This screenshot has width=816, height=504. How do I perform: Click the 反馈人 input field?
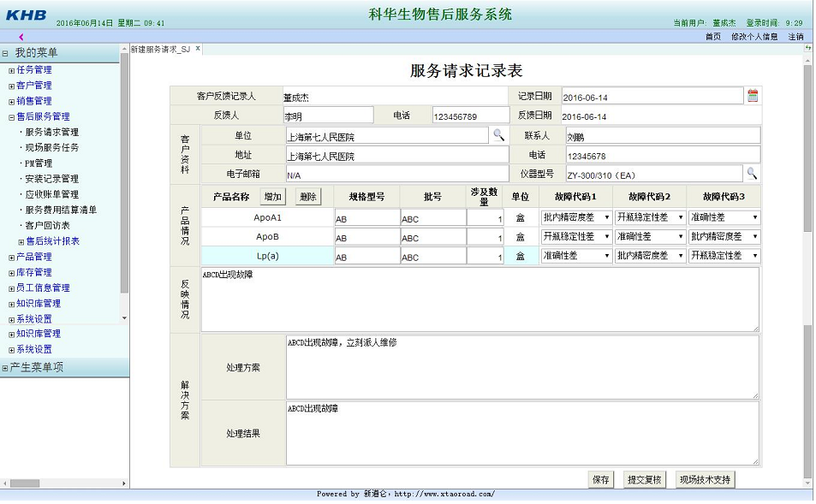329,116
